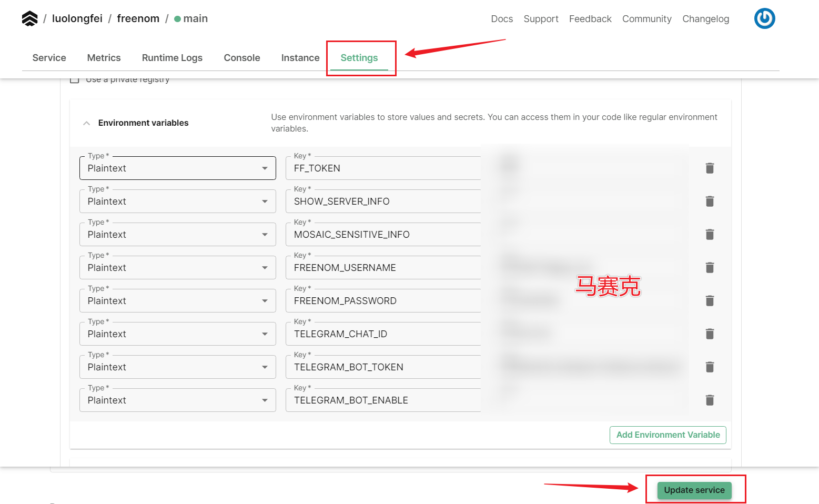This screenshot has height=504, width=819.
Task: Switch to the Runtime Logs tab
Action: 172,58
